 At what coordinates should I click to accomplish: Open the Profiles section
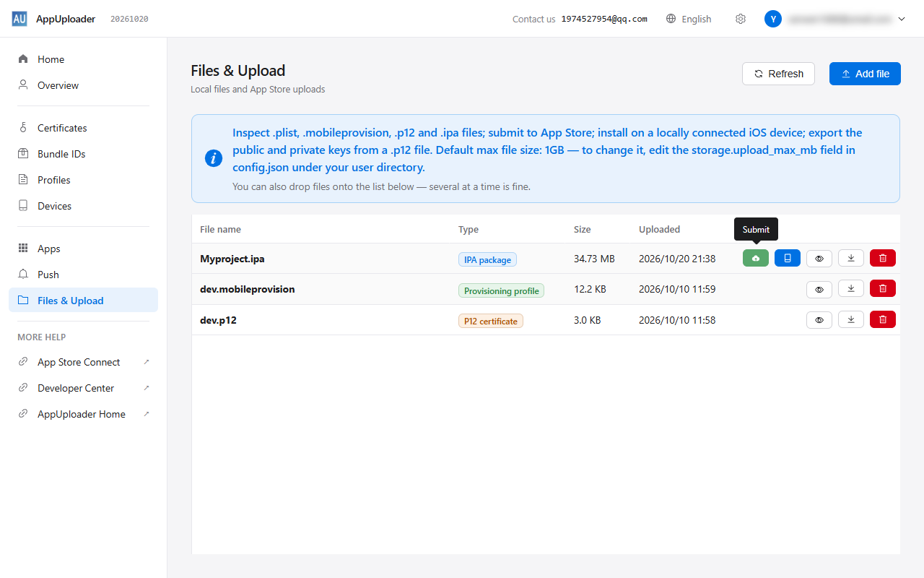(83, 180)
